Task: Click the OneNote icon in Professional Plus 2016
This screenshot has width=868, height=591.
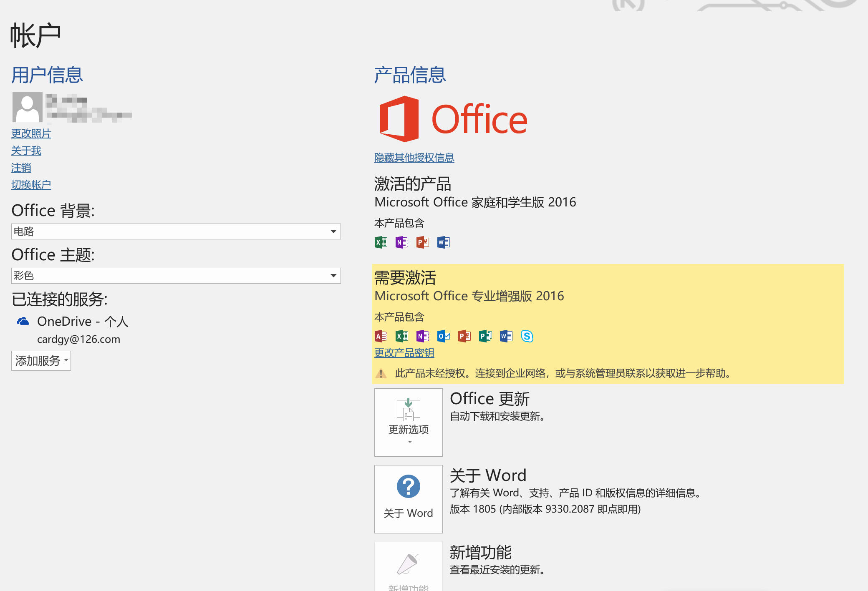Action: click(x=423, y=336)
